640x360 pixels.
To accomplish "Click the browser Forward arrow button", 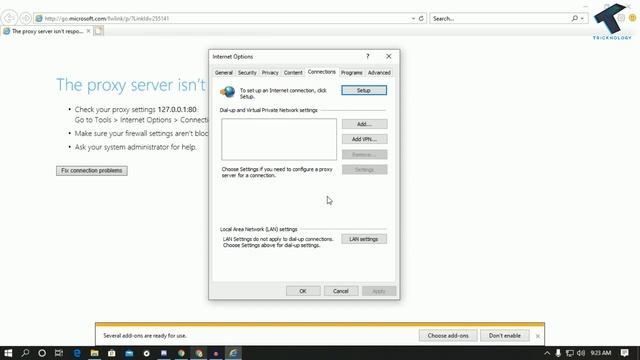I will (26, 18).
